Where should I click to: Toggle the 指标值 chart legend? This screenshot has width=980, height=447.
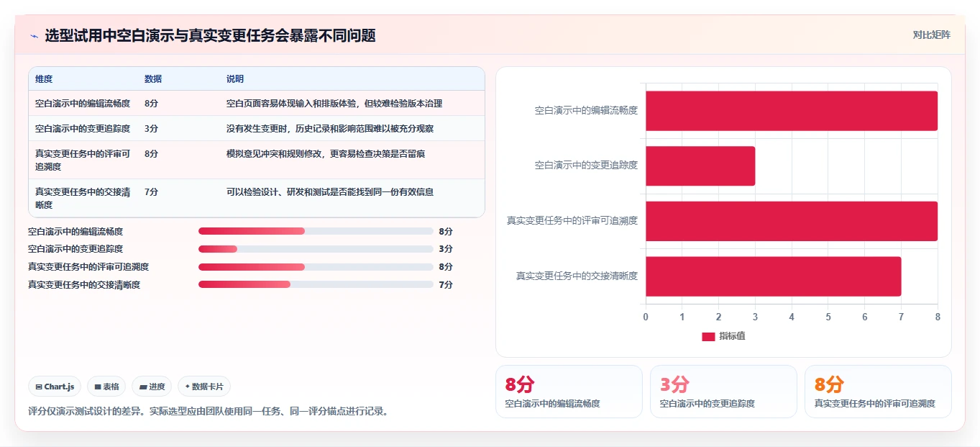click(723, 336)
